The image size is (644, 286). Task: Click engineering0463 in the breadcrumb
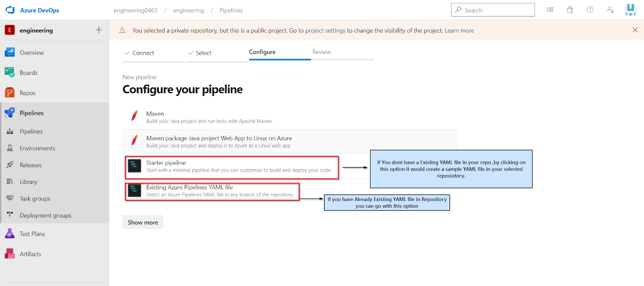click(135, 10)
